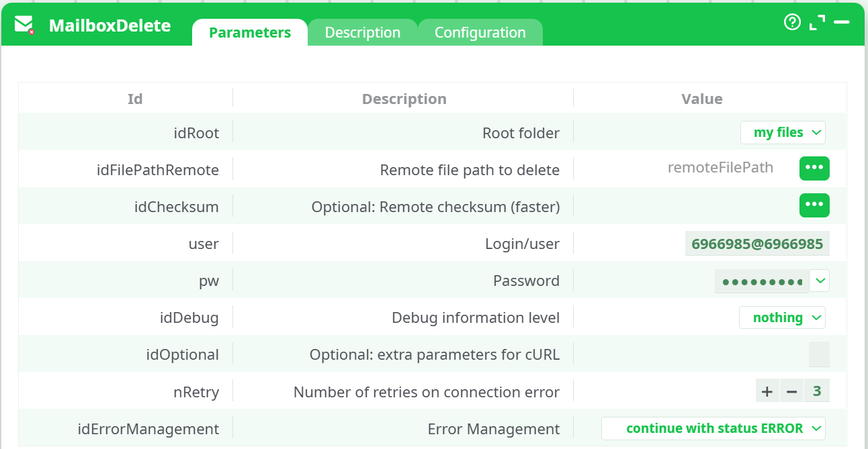The width and height of the screenshot is (868, 449).
Task: Open the help question mark icon
Action: 792,22
